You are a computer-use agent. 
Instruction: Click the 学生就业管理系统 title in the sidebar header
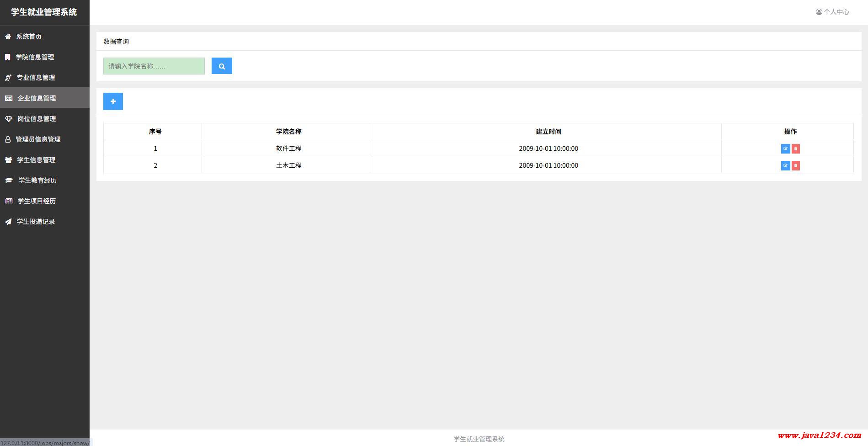tap(44, 12)
